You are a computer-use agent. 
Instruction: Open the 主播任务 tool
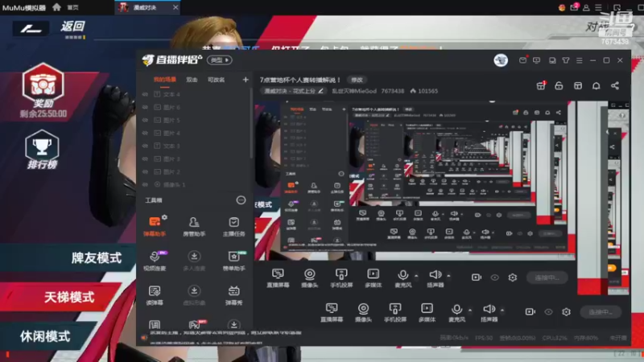coord(233,227)
